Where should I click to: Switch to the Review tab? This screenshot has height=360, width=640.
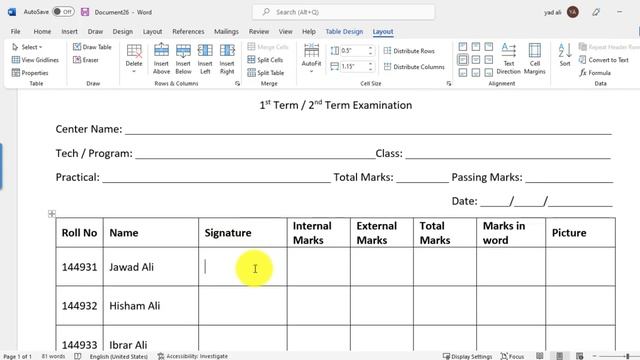point(259,31)
